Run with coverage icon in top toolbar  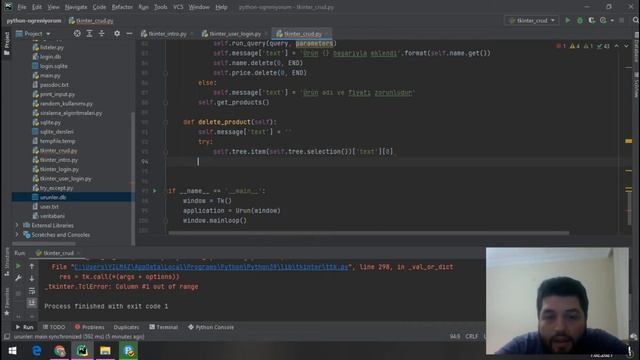click(x=591, y=20)
